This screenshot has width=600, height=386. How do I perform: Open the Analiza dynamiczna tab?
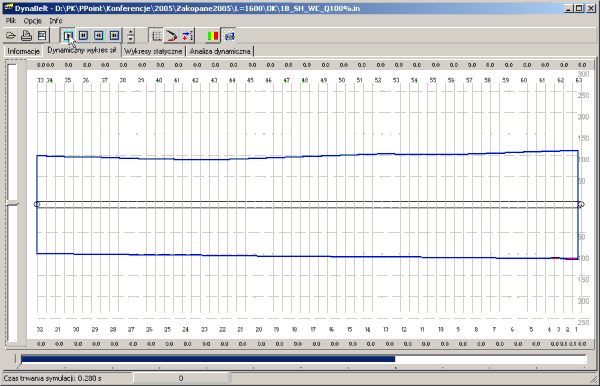[x=220, y=51]
